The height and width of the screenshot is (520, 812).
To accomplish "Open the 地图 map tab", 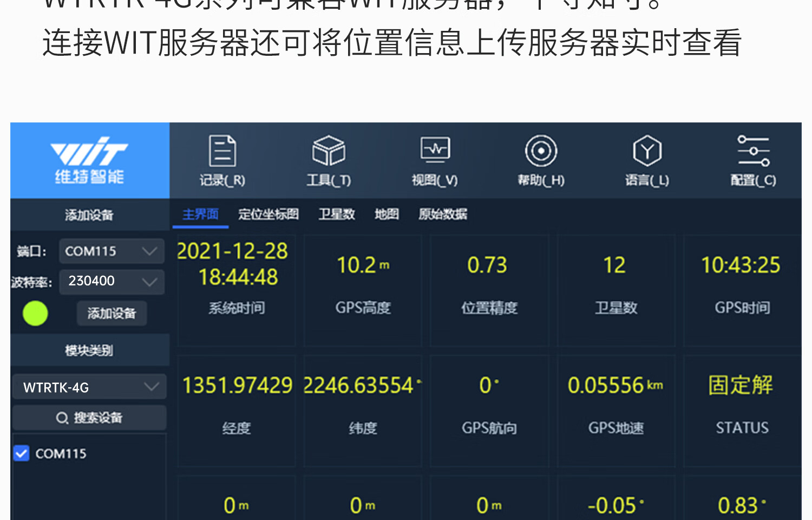I will (387, 214).
